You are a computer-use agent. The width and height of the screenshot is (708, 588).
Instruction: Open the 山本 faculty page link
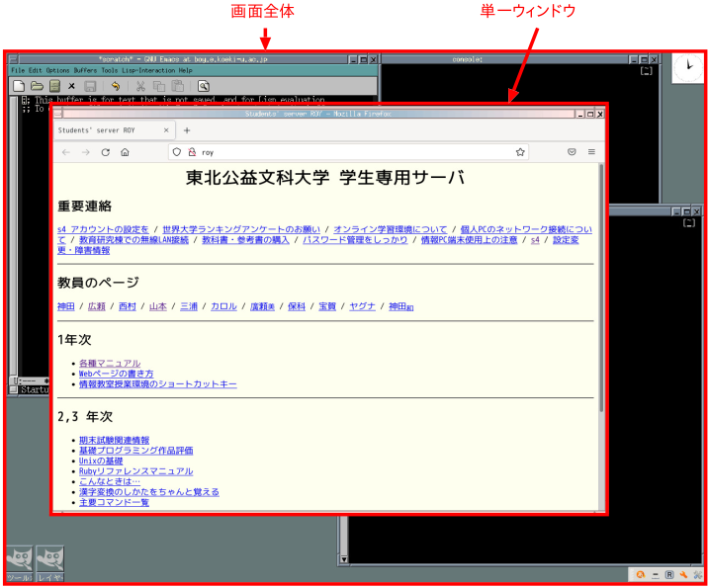click(x=158, y=306)
